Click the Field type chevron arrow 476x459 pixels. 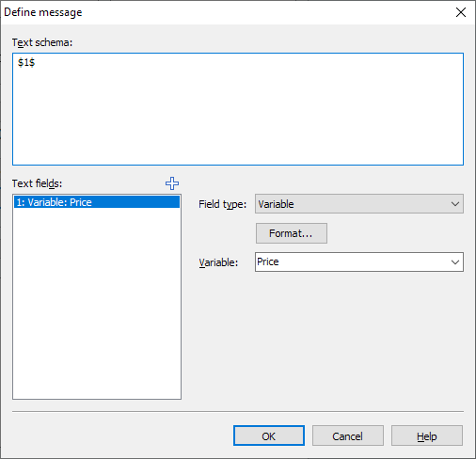[455, 204]
